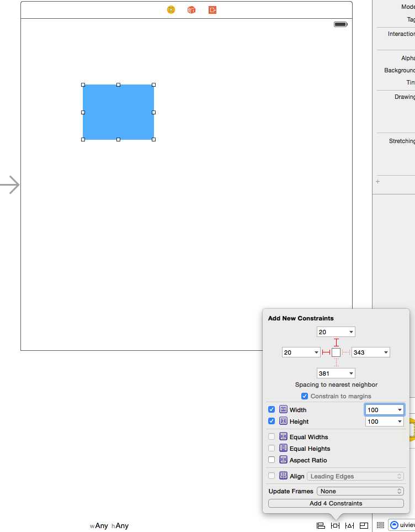Select the blue rectangle view on canvas

(118, 112)
